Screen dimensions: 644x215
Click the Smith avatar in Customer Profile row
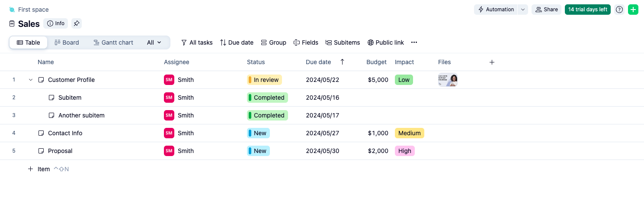coord(169,80)
